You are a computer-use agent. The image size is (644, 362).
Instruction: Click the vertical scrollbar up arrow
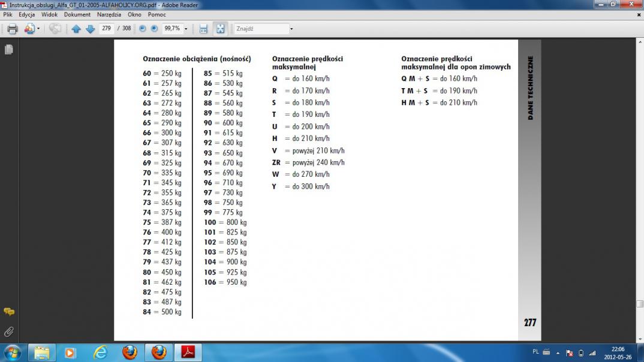[x=640, y=42]
